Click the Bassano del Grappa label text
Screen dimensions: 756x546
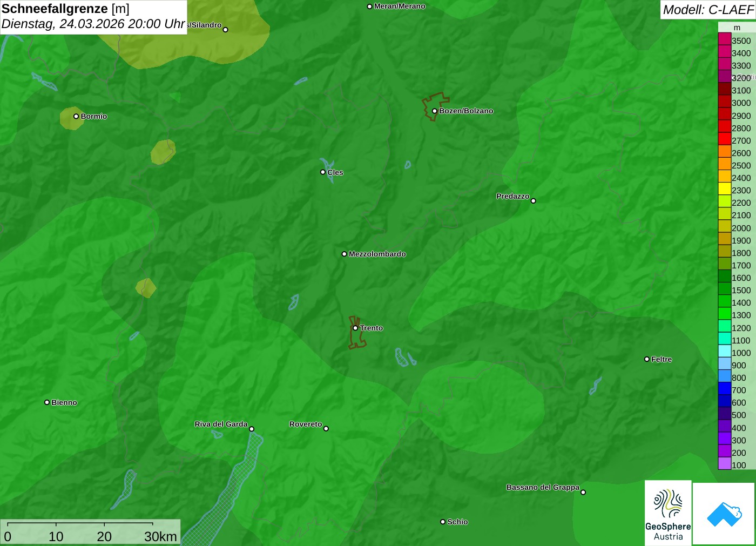click(x=543, y=487)
